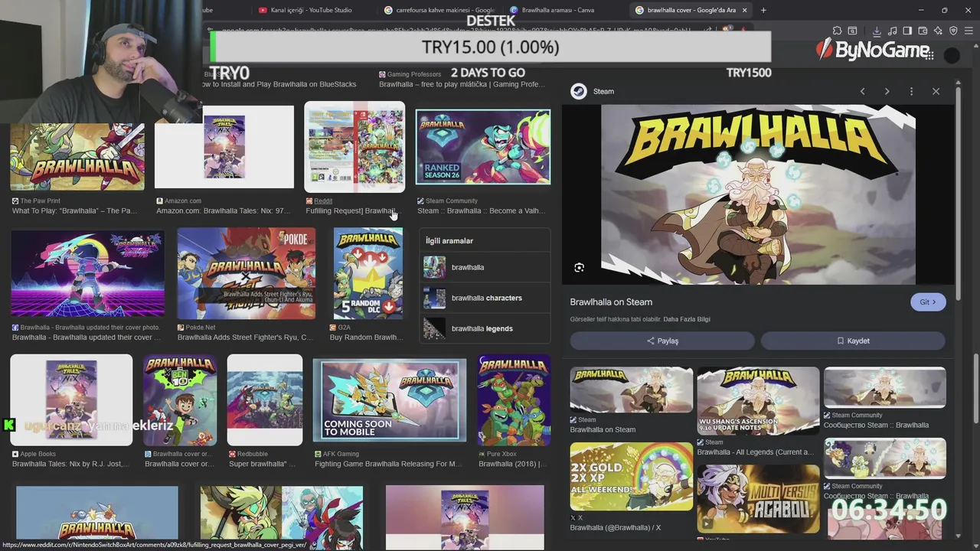
Task: Open Steam Community Ranked Season 26 thumbnail
Action: (x=483, y=147)
